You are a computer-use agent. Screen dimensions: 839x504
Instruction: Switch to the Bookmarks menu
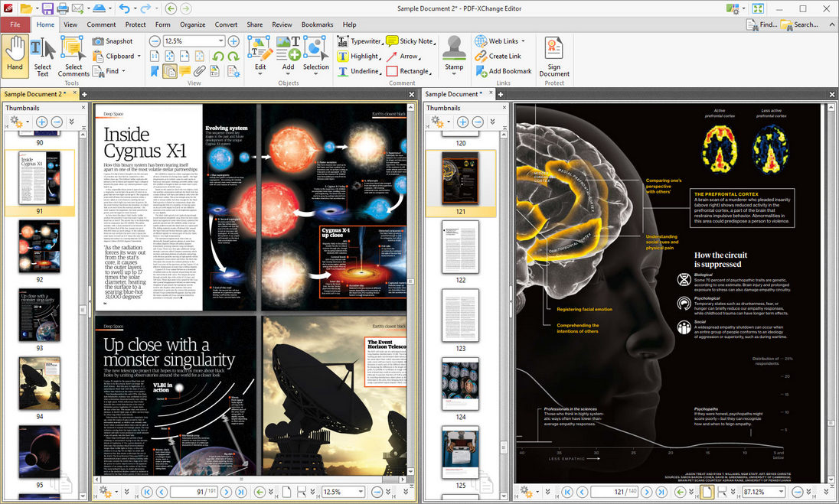click(317, 24)
